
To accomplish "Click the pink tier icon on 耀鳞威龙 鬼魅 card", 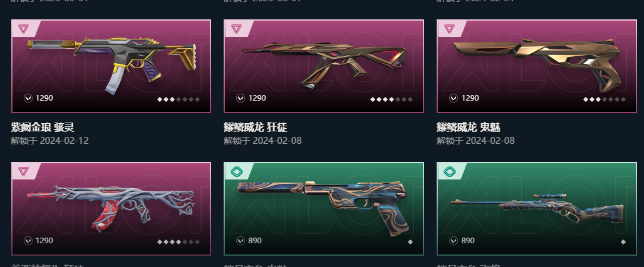I will click(x=449, y=29).
